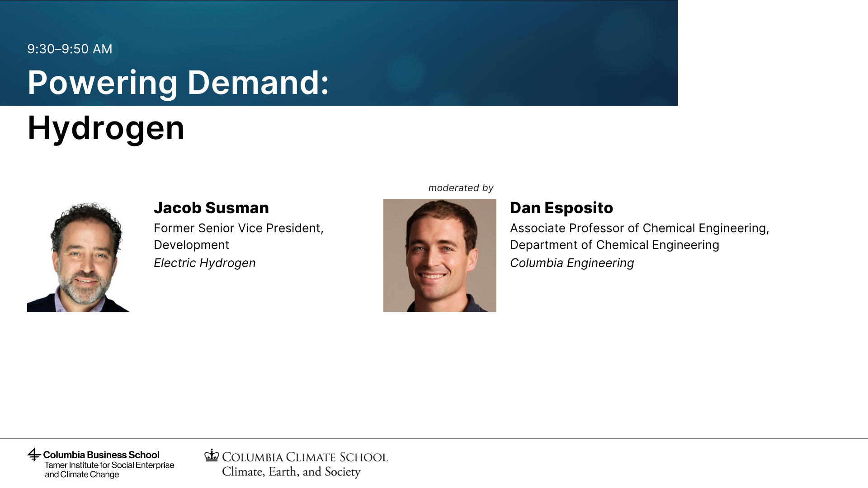The height and width of the screenshot is (488, 868).
Task: Click the Hydrogen subtitle heading
Action: pos(106,128)
